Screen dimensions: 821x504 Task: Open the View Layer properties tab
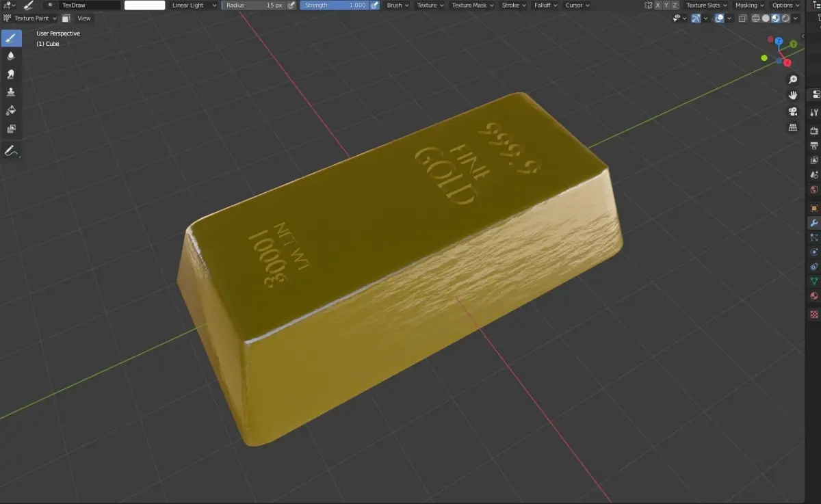[x=814, y=160]
